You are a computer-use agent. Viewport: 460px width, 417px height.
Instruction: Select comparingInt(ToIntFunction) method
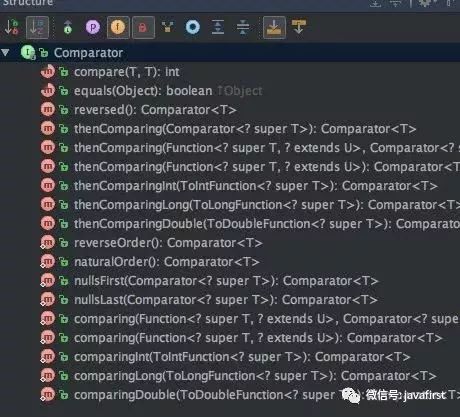coord(242,357)
